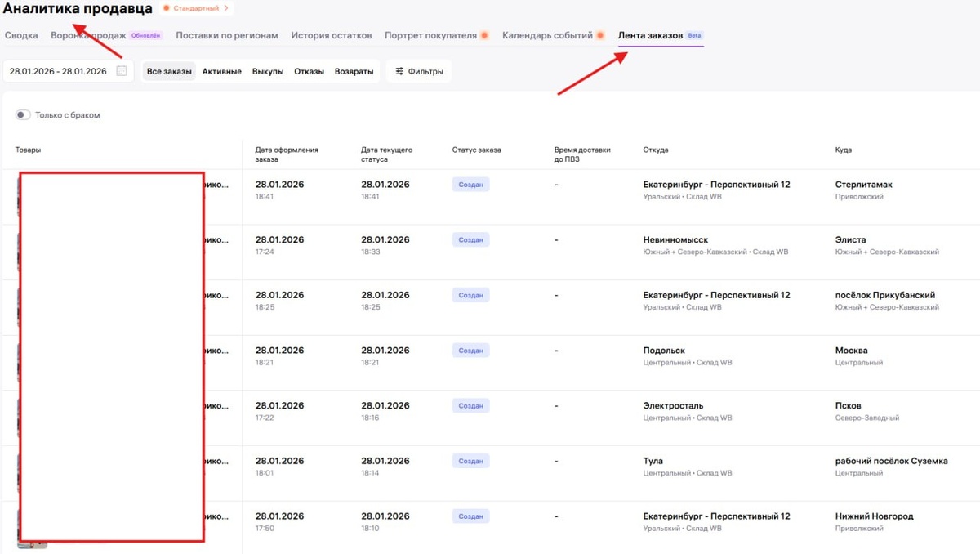
Task: Click the orange dot beside Портрет покупателя
Action: coord(484,36)
